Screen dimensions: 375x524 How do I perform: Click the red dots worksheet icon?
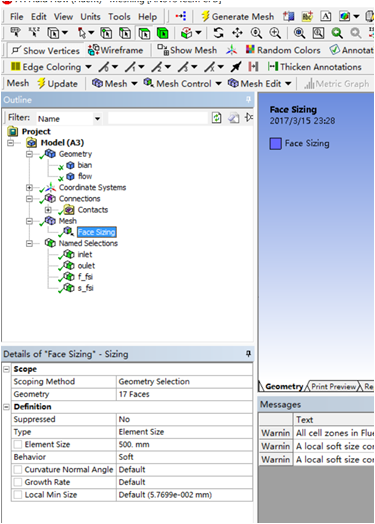tap(181, 16)
